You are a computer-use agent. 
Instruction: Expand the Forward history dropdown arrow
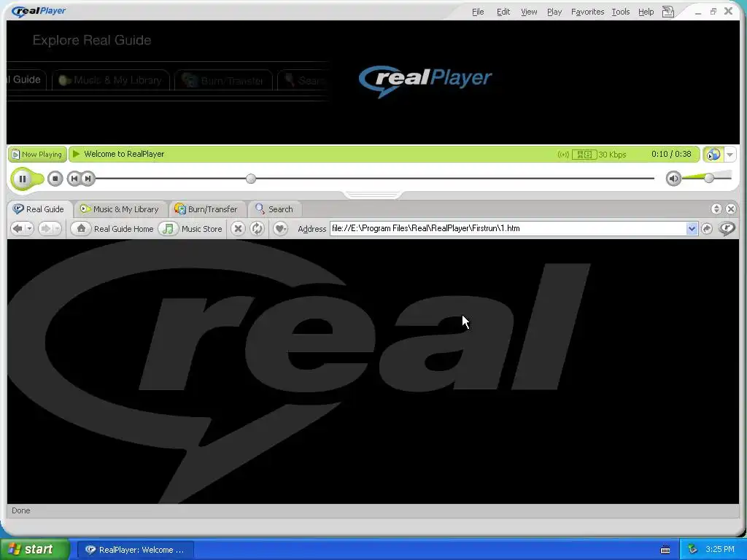pos(57,228)
